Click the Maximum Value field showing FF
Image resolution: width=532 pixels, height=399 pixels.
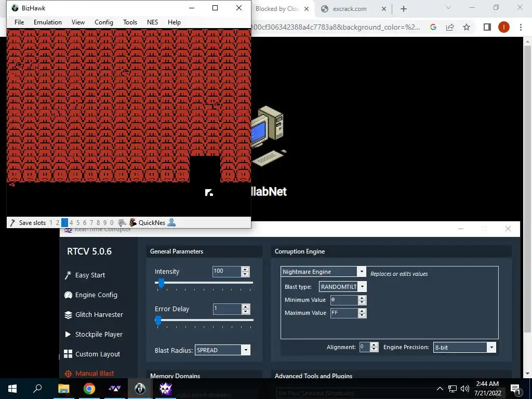click(x=344, y=313)
